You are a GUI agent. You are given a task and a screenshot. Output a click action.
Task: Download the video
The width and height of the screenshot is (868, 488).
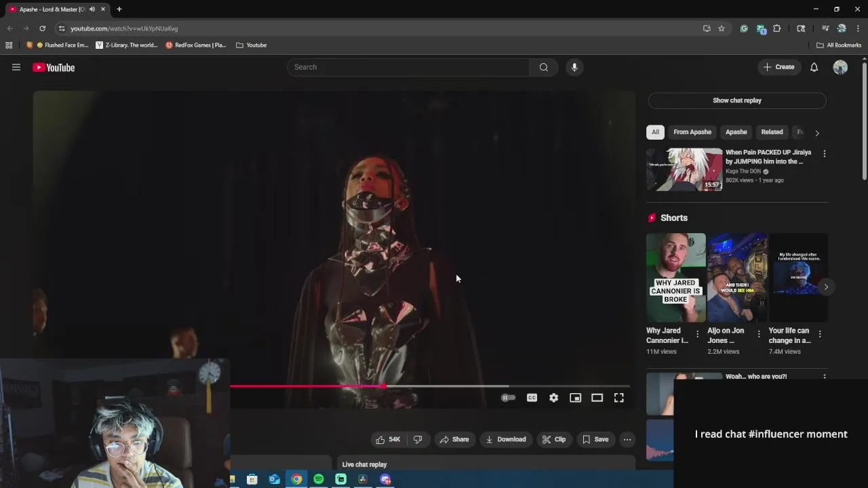point(505,439)
